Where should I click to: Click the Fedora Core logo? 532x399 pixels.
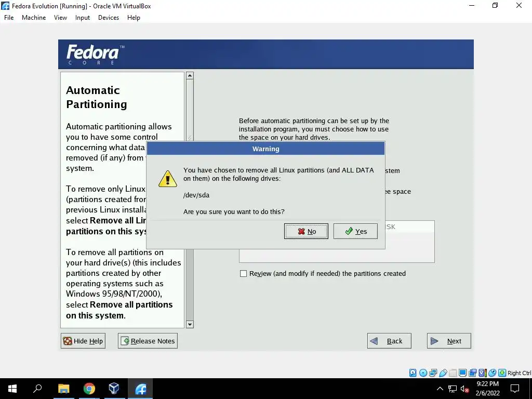click(96, 54)
